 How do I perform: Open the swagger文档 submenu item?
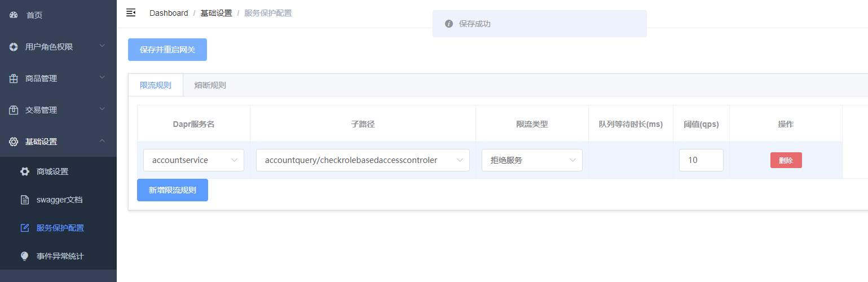click(x=58, y=200)
